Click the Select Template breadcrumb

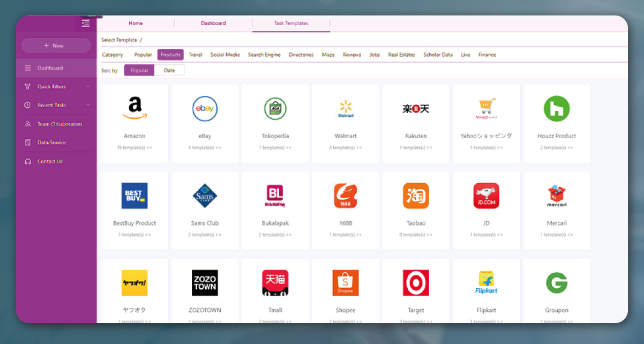119,40
